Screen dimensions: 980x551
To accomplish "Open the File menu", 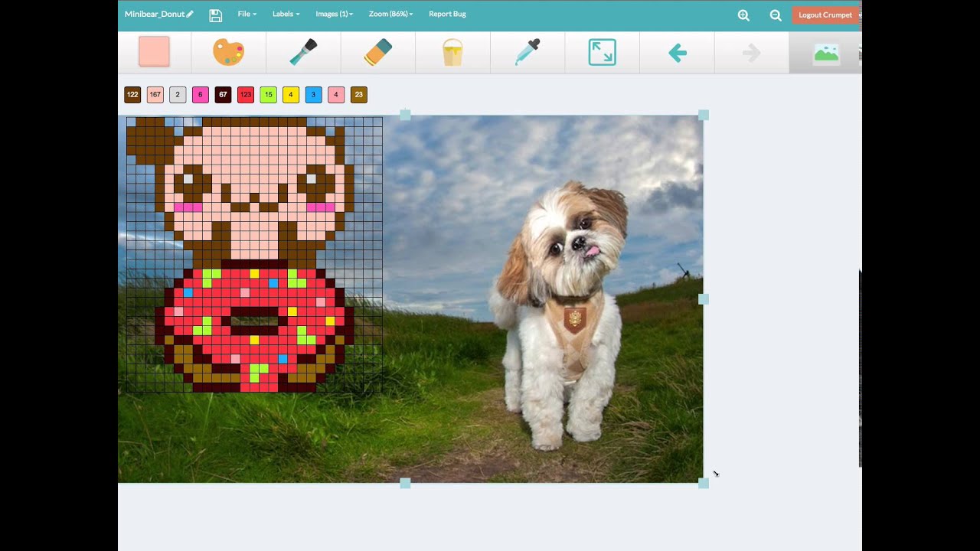I will (247, 14).
